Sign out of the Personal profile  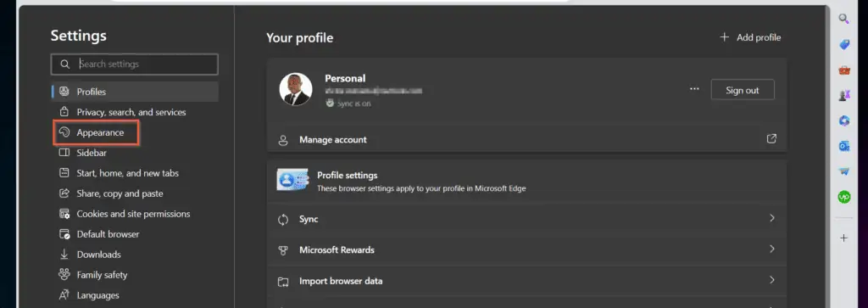pyautogui.click(x=743, y=90)
